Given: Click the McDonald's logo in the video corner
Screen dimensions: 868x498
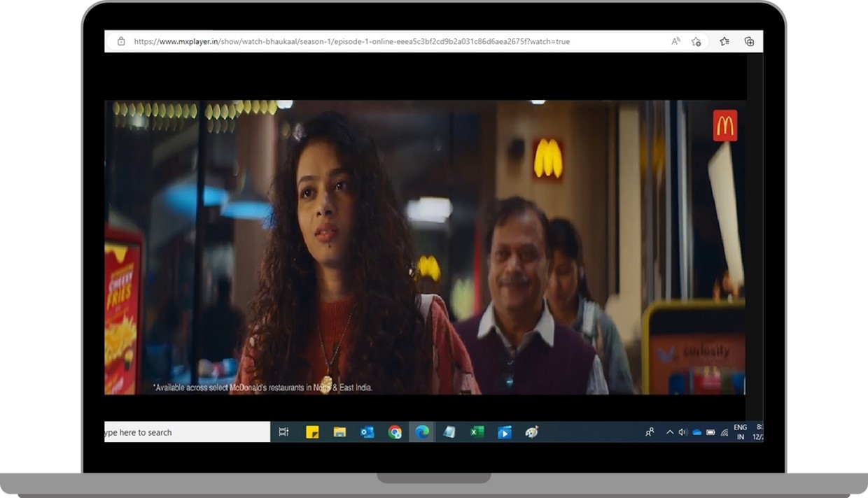Looking at the screenshot, I should click(x=725, y=126).
